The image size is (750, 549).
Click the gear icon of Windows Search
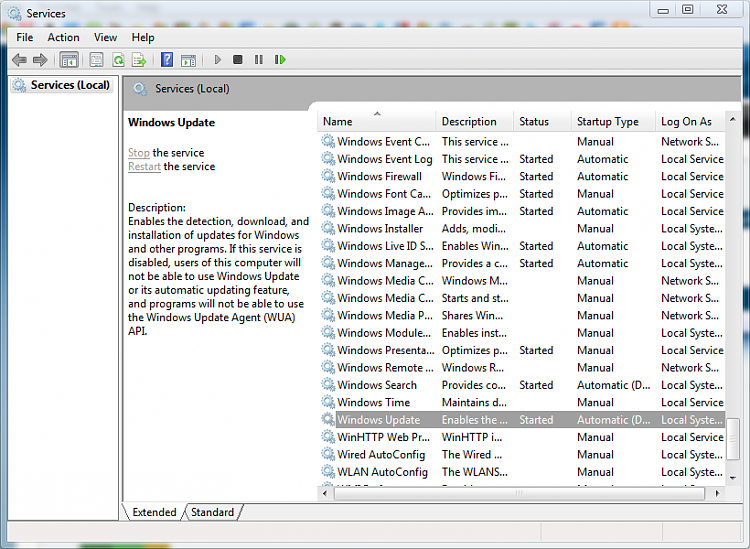click(x=328, y=384)
